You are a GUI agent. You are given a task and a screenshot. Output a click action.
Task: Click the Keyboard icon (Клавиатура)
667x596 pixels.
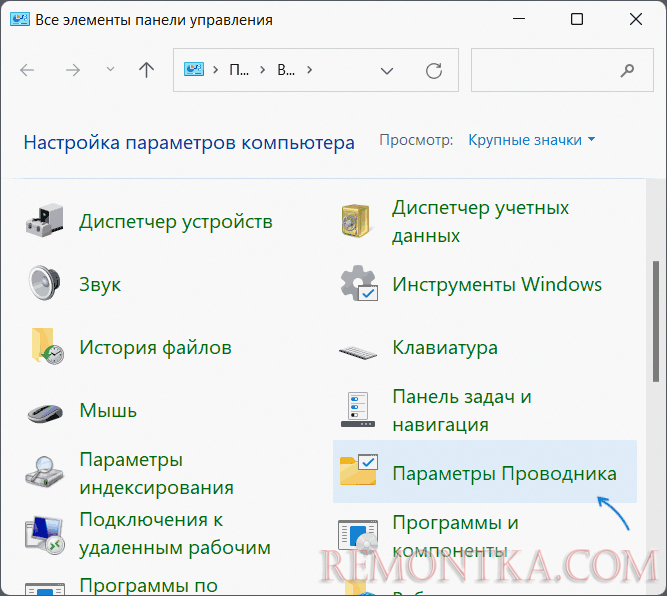(x=357, y=349)
